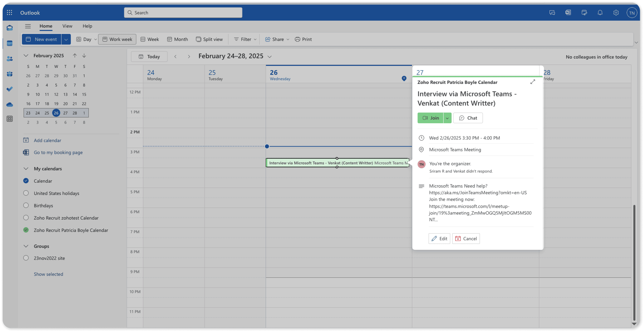Image resolution: width=644 pixels, height=332 pixels.
Task: Open the Calendar icon in left rail
Action: click(x=9, y=43)
